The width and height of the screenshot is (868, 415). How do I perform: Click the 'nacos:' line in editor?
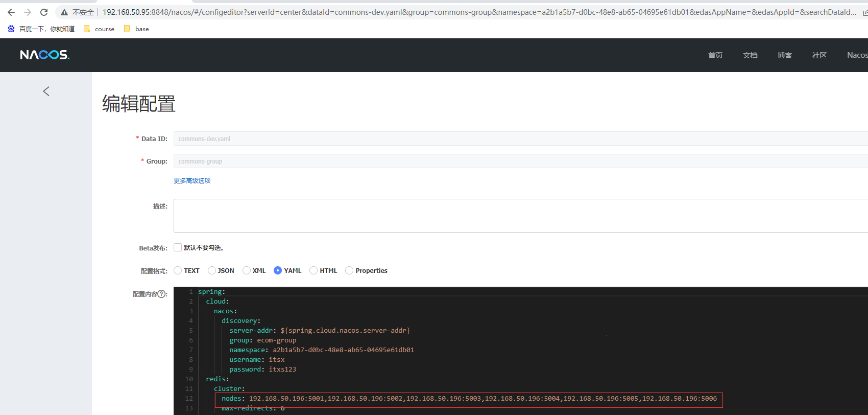[x=225, y=311]
